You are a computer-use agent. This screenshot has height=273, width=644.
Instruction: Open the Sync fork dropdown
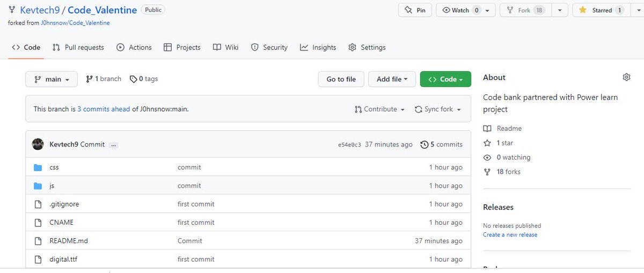438,109
